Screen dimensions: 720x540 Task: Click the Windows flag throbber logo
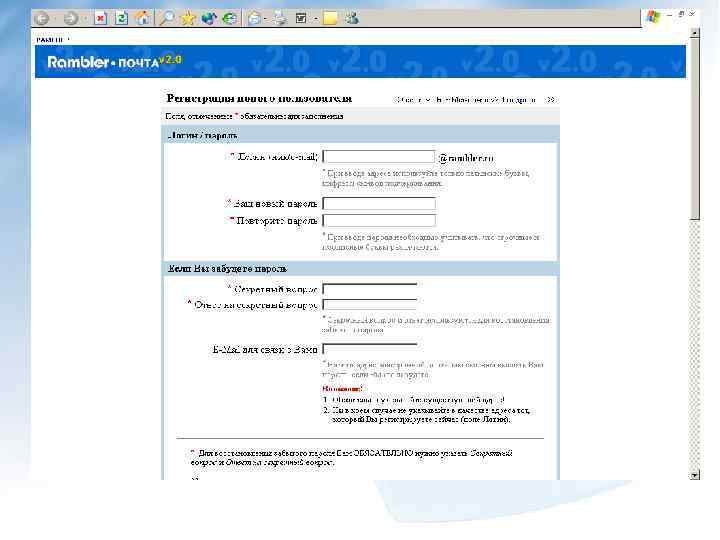652,17
